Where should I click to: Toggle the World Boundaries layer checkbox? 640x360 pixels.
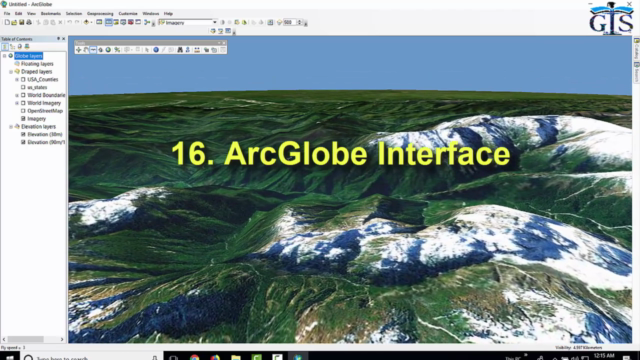coord(23,95)
